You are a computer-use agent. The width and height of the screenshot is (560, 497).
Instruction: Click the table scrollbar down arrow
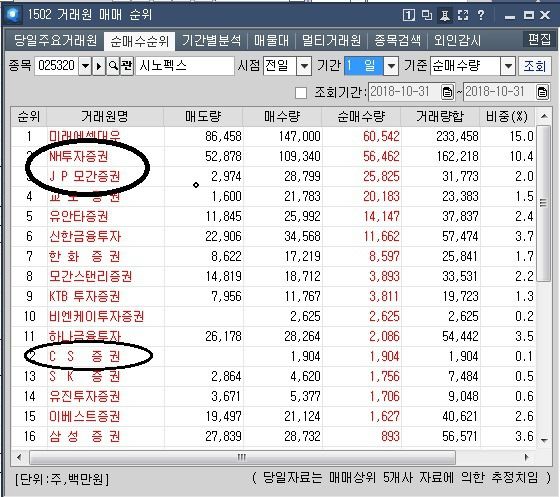tap(544, 440)
